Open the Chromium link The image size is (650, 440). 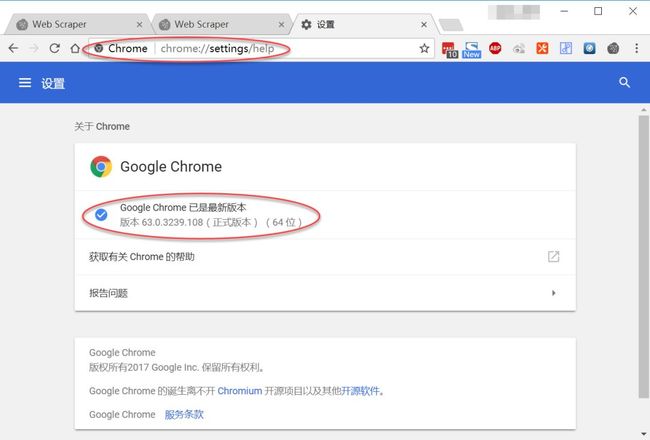pyautogui.click(x=240, y=391)
